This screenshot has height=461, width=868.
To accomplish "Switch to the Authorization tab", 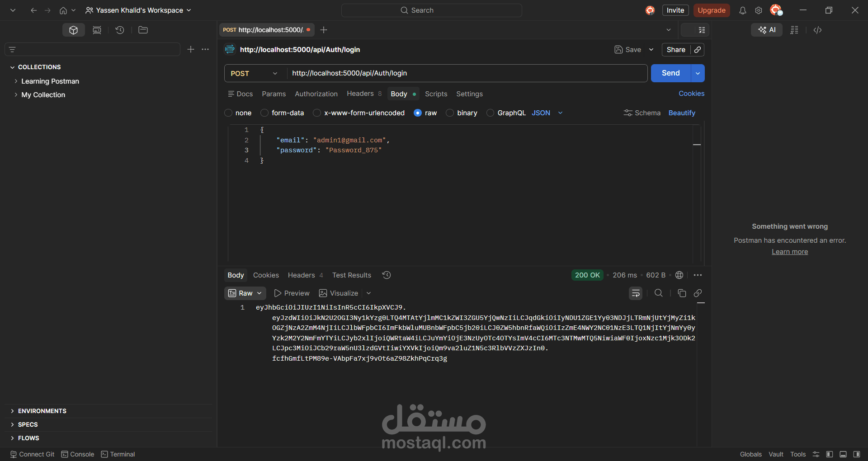I will click(x=316, y=94).
